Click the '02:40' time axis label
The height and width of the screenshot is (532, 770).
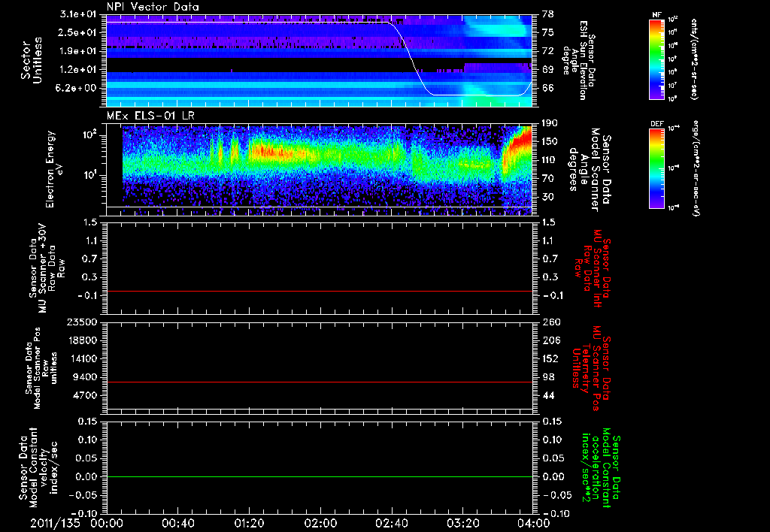tap(392, 523)
